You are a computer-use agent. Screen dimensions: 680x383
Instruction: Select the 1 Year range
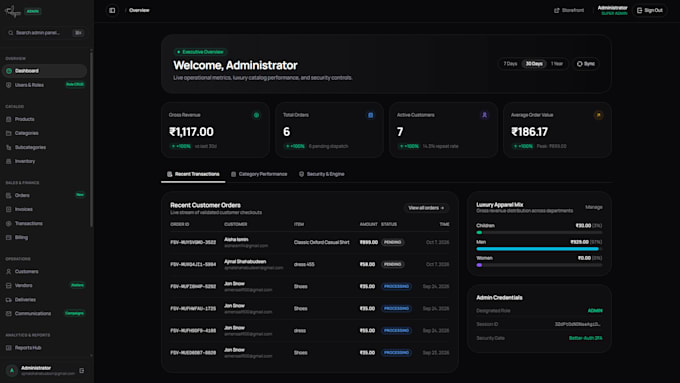pyautogui.click(x=557, y=64)
